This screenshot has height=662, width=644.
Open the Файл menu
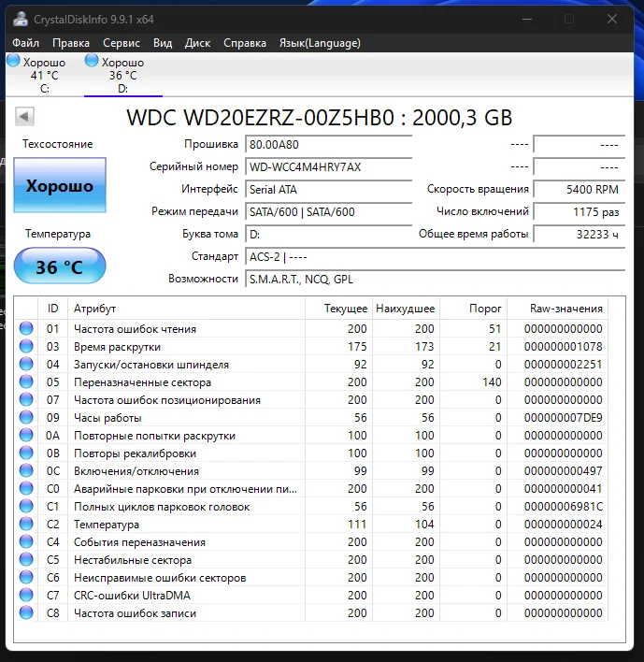coord(25,43)
